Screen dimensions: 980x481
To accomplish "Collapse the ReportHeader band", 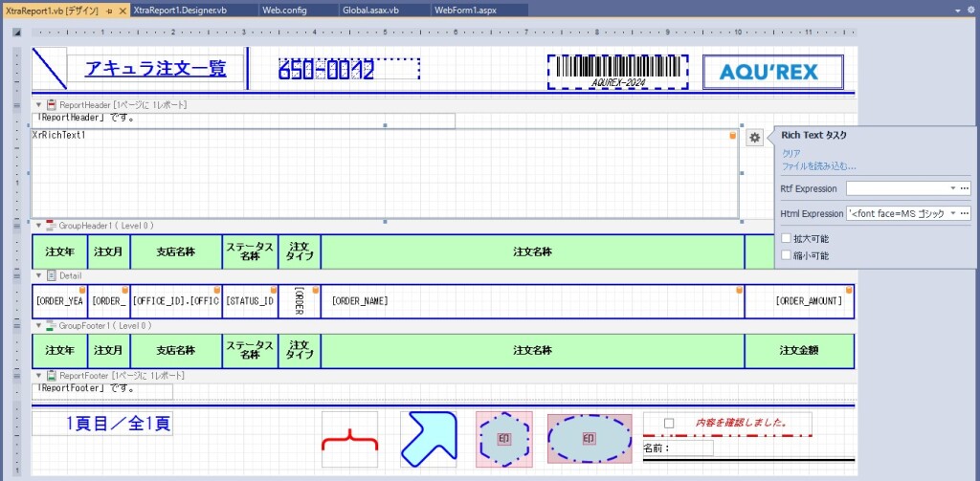I will point(39,104).
